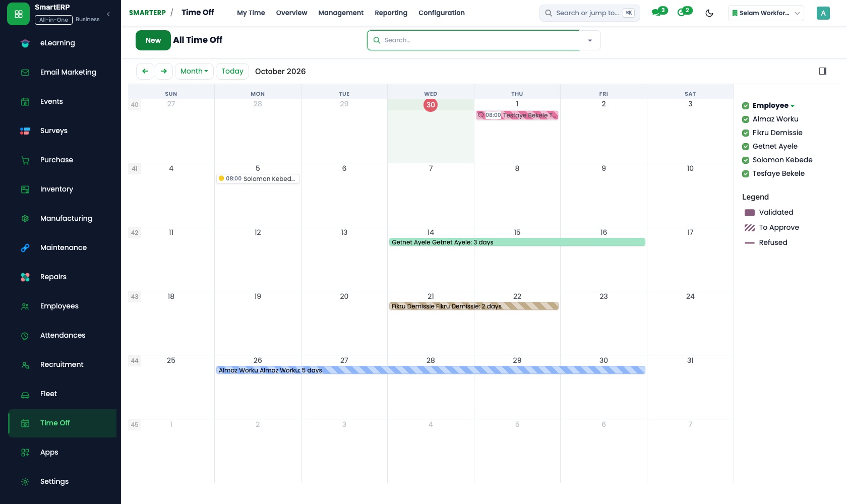Open the eLearning app icon

pyautogui.click(x=25, y=43)
